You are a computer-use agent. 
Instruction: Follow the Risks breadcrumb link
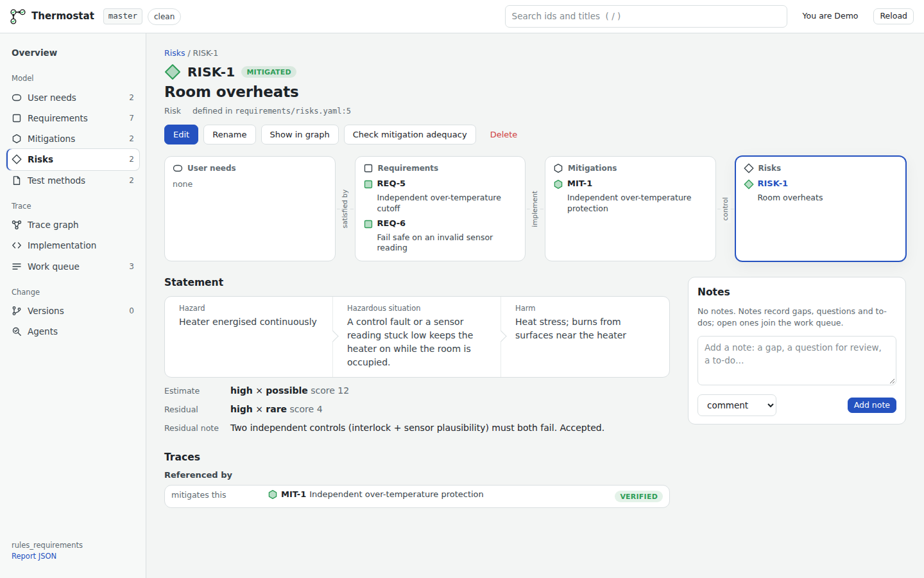(x=175, y=53)
